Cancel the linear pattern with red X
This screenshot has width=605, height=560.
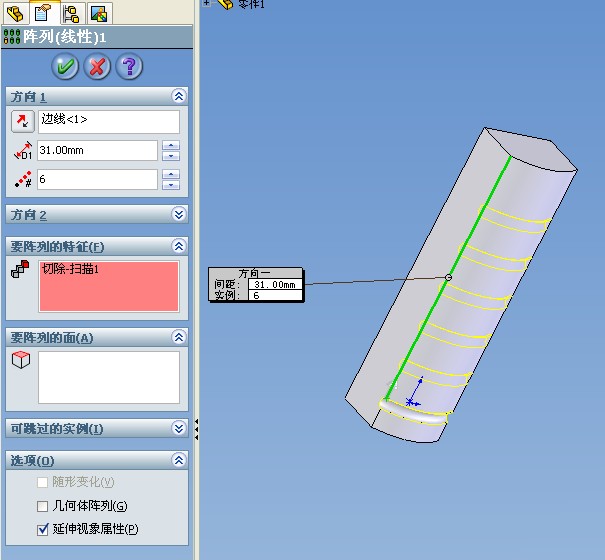[x=97, y=66]
